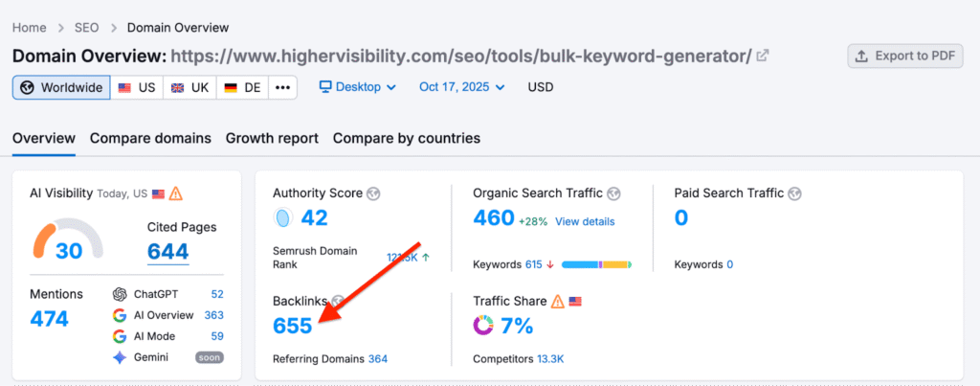Click the Gemini sparkle icon
980x386 pixels.
(x=120, y=358)
